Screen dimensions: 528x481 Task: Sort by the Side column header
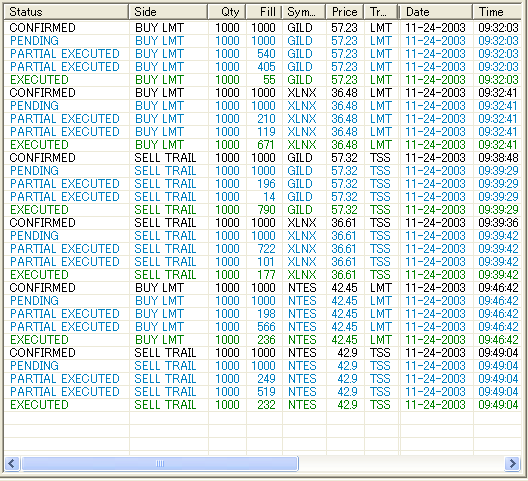168,12
